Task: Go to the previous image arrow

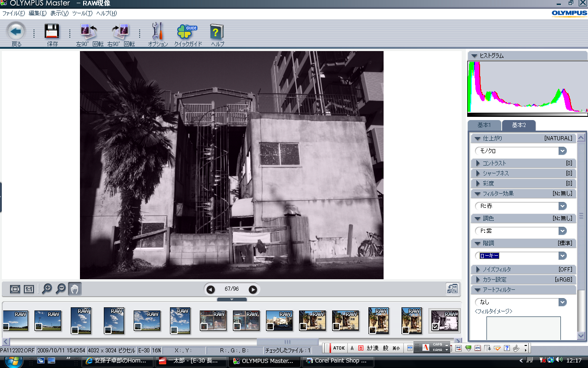Action: coord(210,289)
